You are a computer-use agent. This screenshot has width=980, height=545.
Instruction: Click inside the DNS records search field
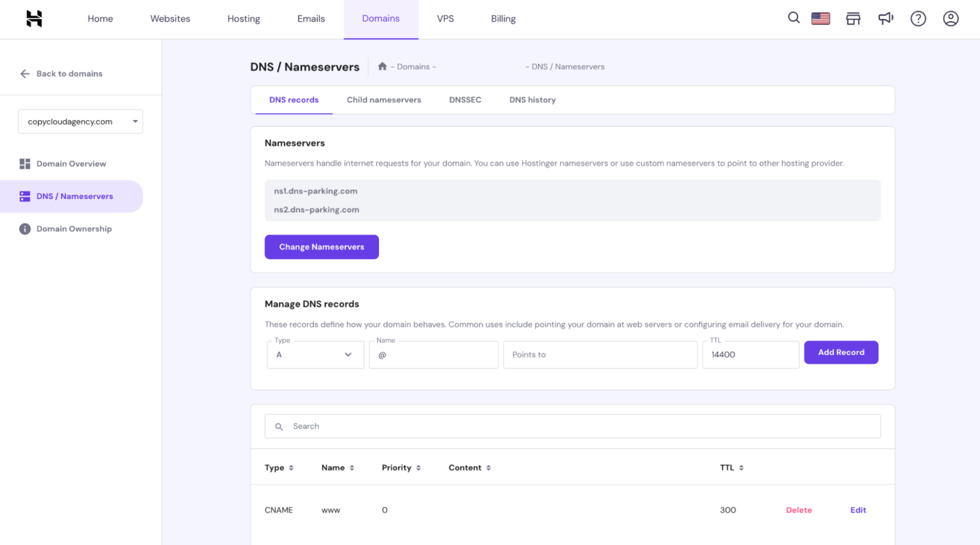[572, 426]
